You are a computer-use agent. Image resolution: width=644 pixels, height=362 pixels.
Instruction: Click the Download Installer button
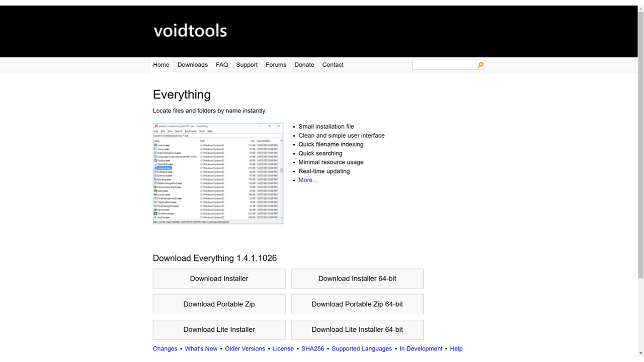[x=219, y=279]
